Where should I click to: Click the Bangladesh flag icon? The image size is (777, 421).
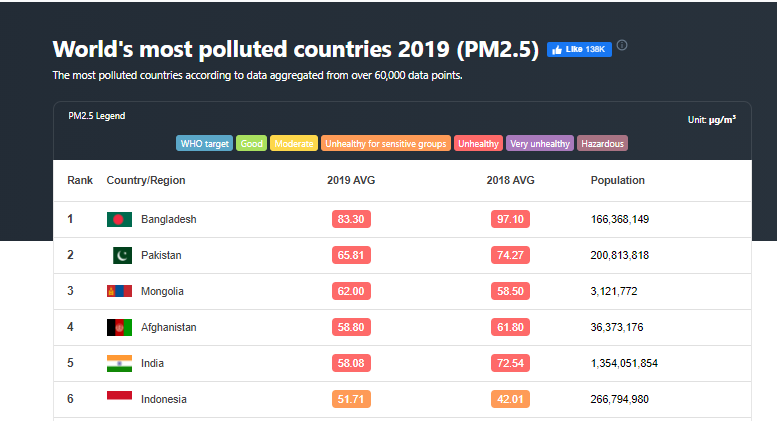119,219
